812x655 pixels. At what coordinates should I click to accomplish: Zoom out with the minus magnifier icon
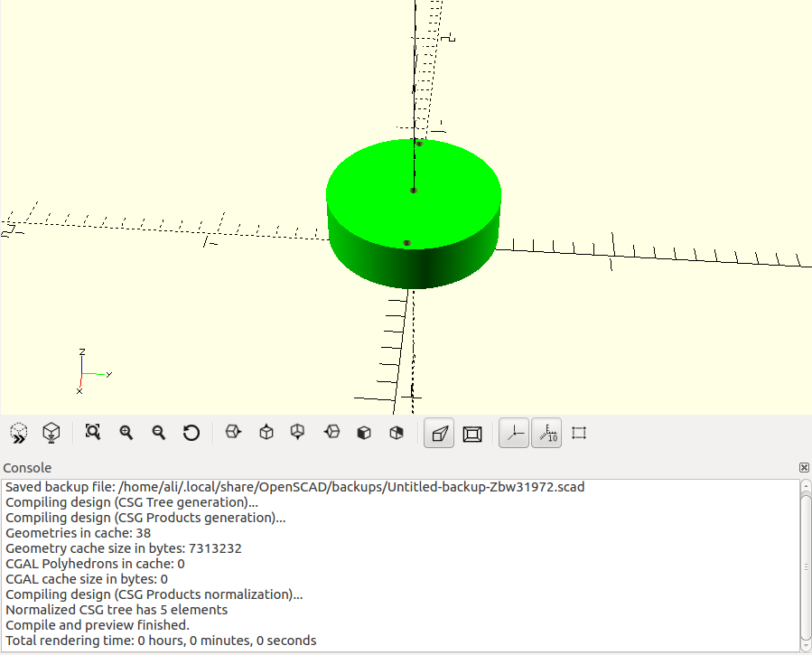pos(158,433)
